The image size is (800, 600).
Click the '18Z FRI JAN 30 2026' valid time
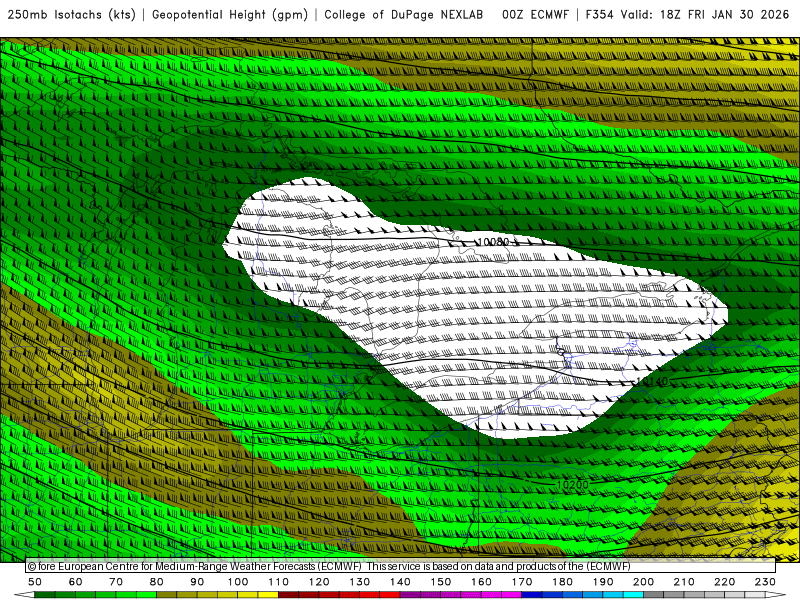pyautogui.click(x=724, y=15)
